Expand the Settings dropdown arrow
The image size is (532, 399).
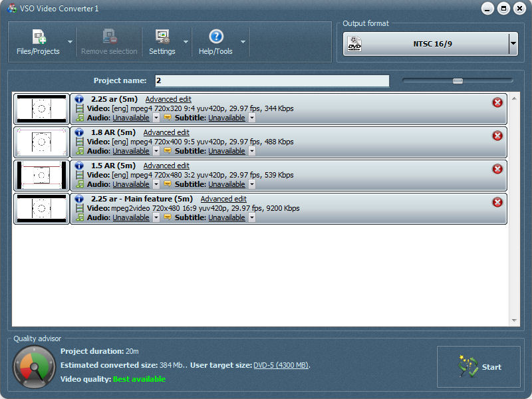click(186, 42)
